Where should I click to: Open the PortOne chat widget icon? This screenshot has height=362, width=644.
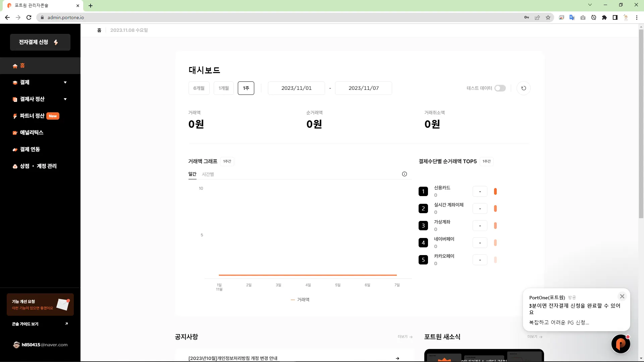[620, 344]
